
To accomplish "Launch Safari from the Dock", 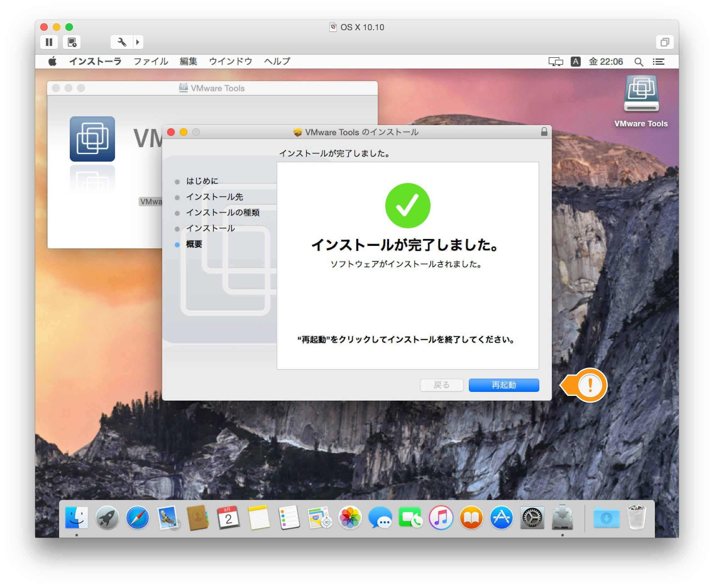I will click(x=137, y=518).
